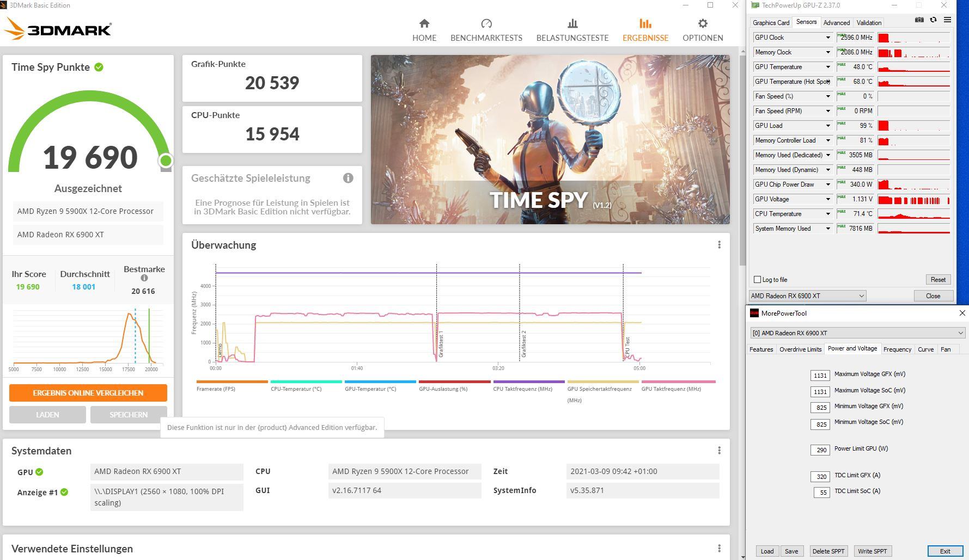This screenshot has width=969, height=560.
Task: Click the CPU Taktfrequenz purple legend bar
Action: pyautogui.click(x=528, y=382)
